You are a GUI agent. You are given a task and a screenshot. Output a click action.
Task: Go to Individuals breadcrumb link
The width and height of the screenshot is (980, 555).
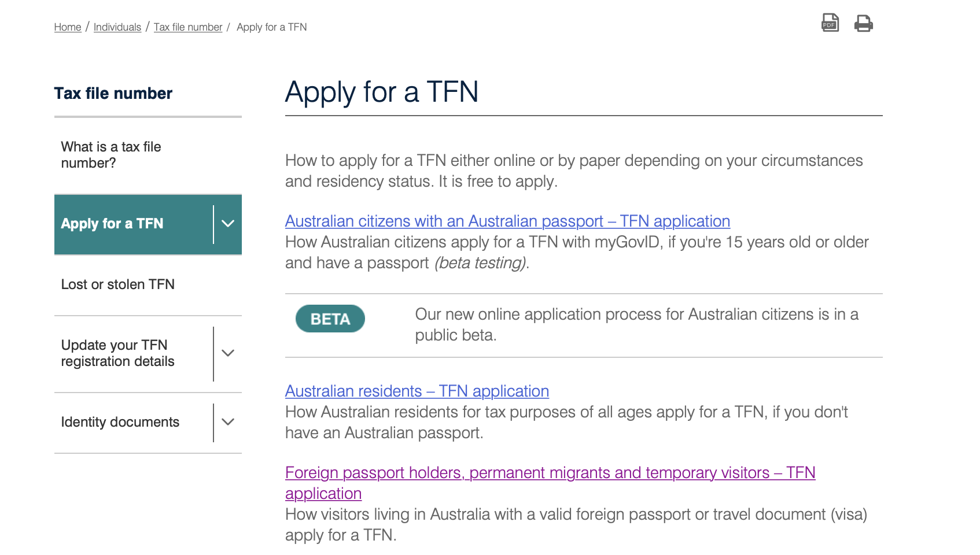[x=117, y=27]
